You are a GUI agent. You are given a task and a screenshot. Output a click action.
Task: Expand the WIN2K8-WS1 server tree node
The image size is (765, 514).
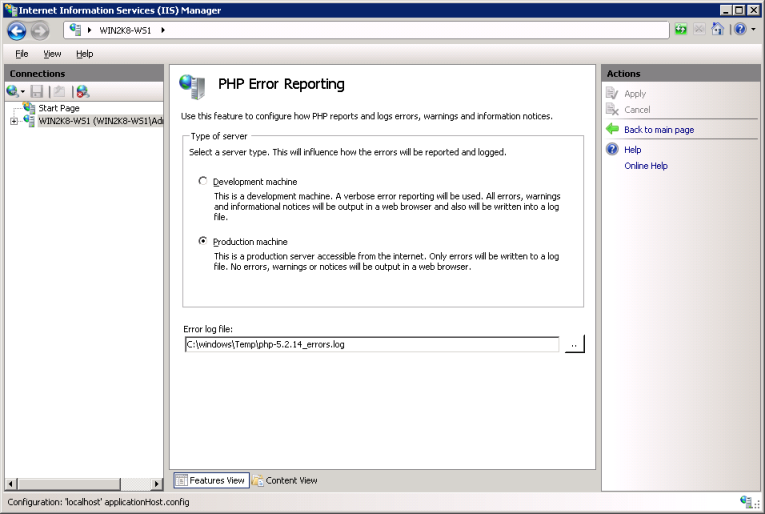tap(14, 121)
